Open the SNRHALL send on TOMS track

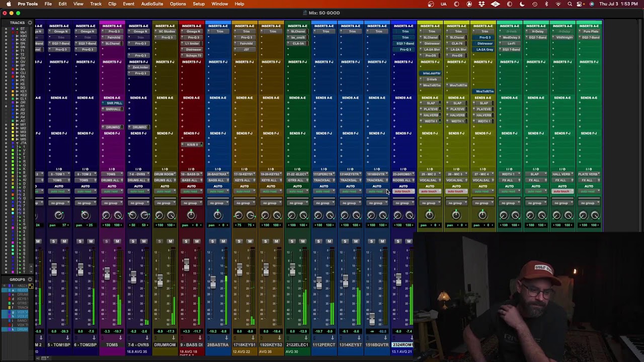point(114,109)
